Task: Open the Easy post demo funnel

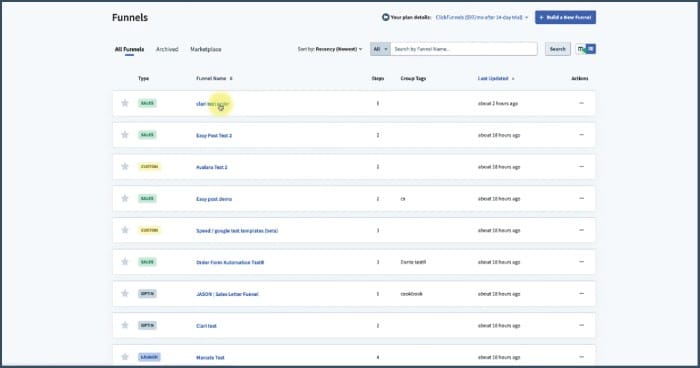Action: 214,199
